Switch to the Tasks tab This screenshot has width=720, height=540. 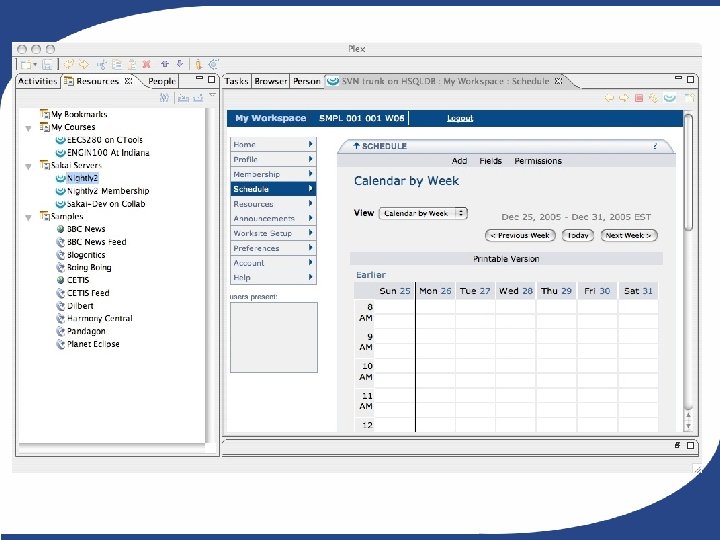236,81
